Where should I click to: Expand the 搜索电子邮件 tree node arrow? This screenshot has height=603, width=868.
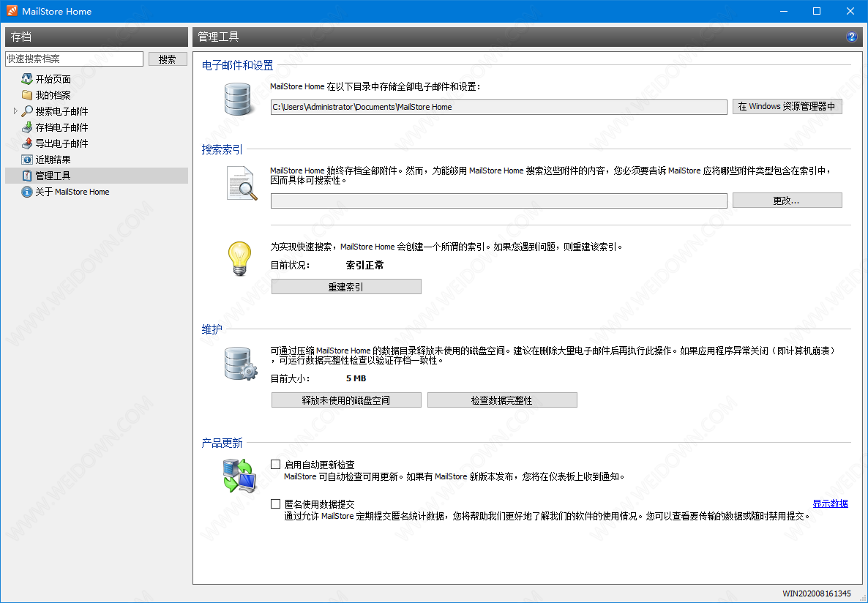pyautogui.click(x=15, y=111)
